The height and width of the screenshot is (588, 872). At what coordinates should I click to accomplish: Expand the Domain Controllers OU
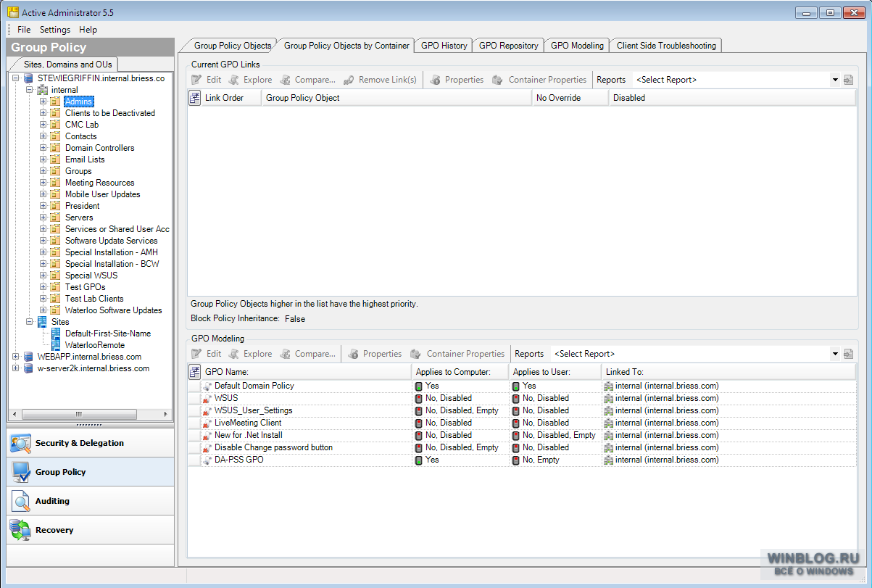[43, 148]
